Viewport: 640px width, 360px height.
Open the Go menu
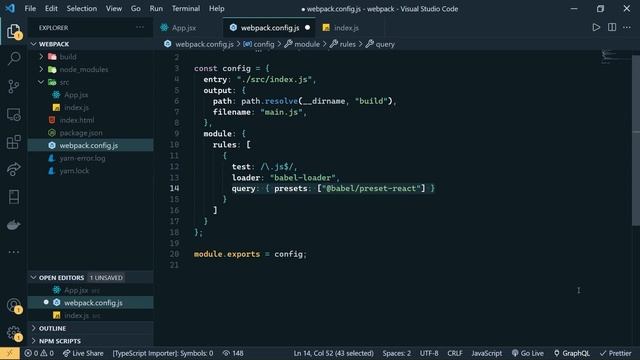136,9
